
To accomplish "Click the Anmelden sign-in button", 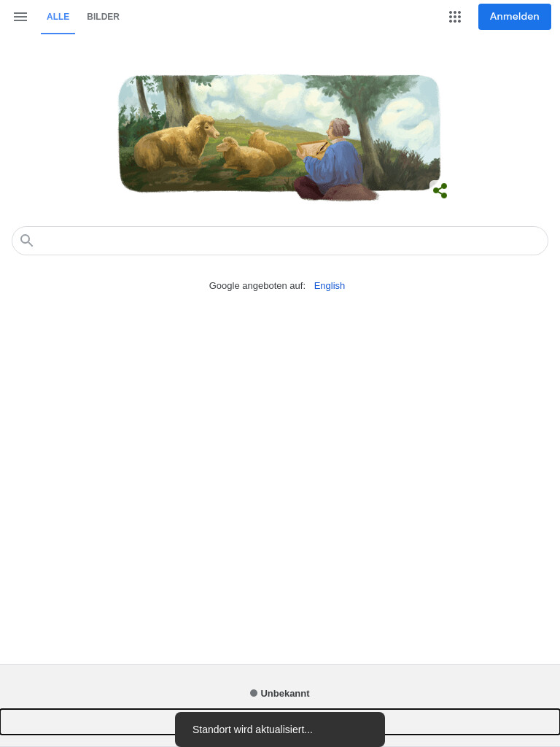I will [x=514, y=17].
